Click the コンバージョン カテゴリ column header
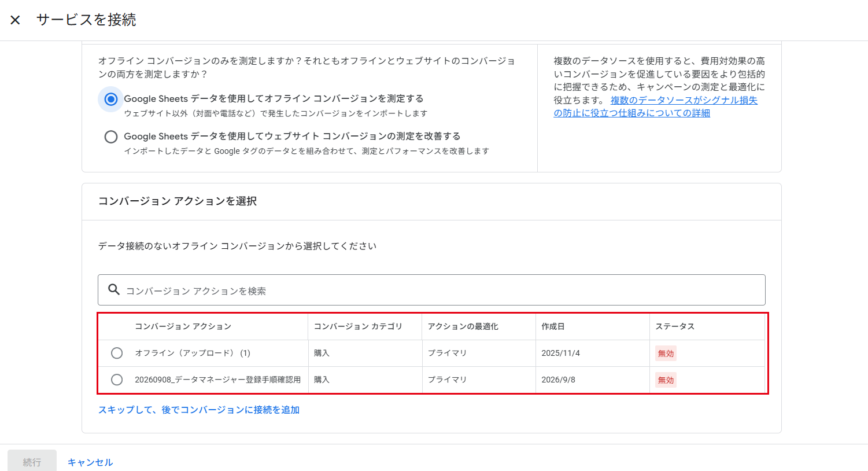Screen dimensions: 868x471 point(358,326)
